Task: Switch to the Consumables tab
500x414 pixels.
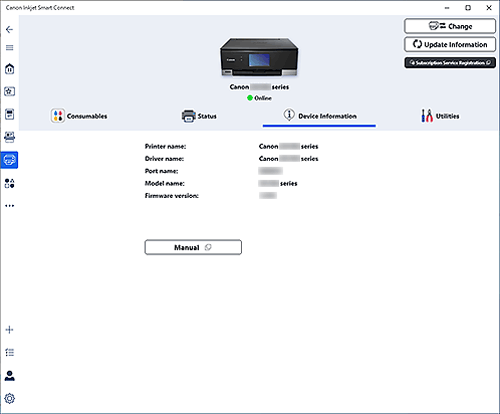Action: click(x=79, y=116)
